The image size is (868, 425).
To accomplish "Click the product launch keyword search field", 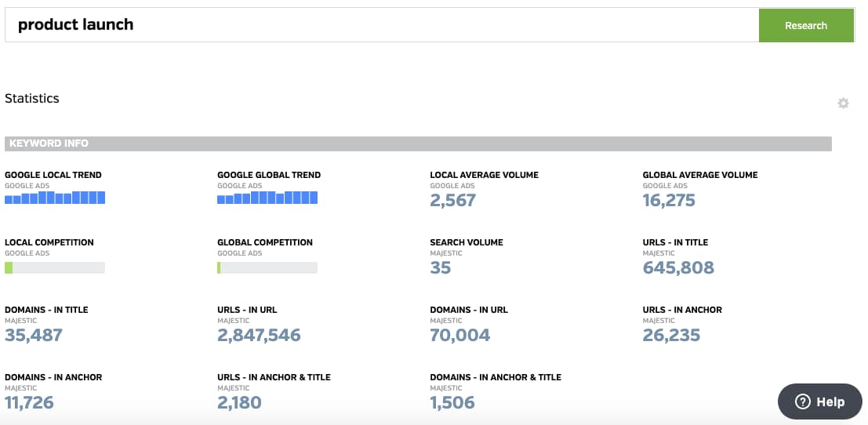I will (382, 25).
